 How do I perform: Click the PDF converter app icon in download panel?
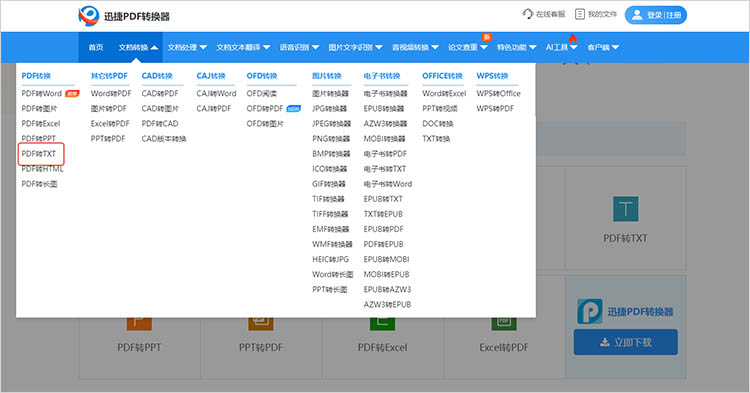pyautogui.click(x=590, y=312)
